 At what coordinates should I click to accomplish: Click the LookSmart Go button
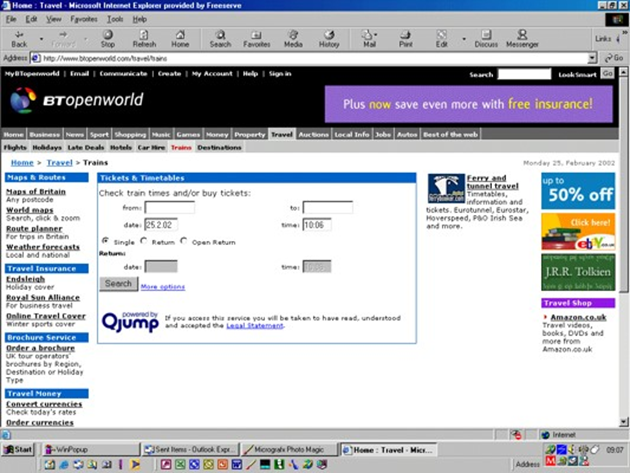[x=607, y=74]
